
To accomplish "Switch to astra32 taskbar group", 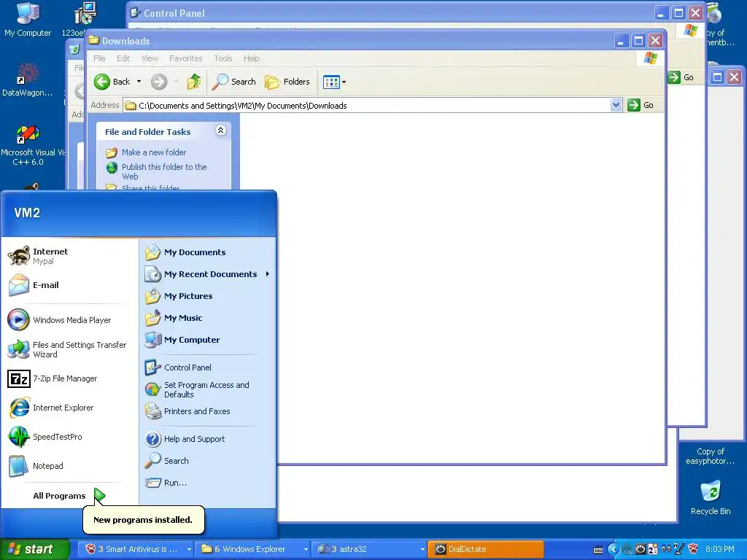I will [x=368, y=549].
